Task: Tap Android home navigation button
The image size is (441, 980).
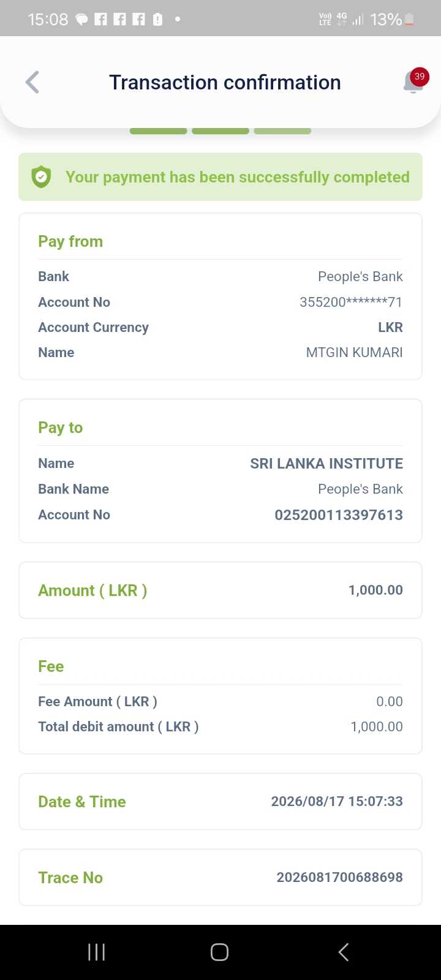Action: [x=219, y=952]
